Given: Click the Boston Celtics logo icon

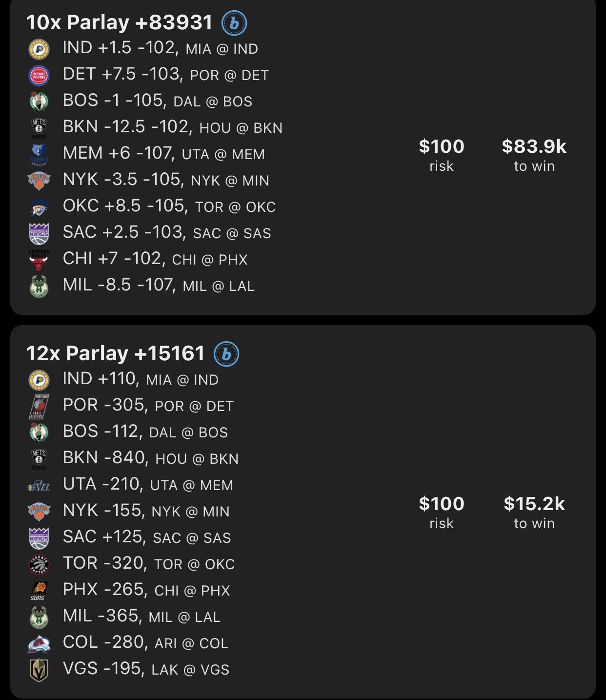Looking at the screenshot, I should pos(40,101).
